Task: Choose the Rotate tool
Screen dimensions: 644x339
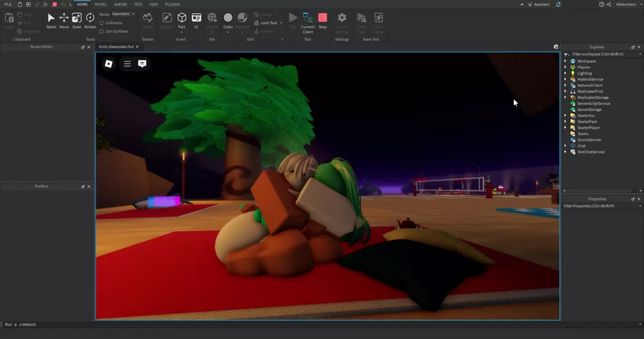Action: [x=90, y=20]
